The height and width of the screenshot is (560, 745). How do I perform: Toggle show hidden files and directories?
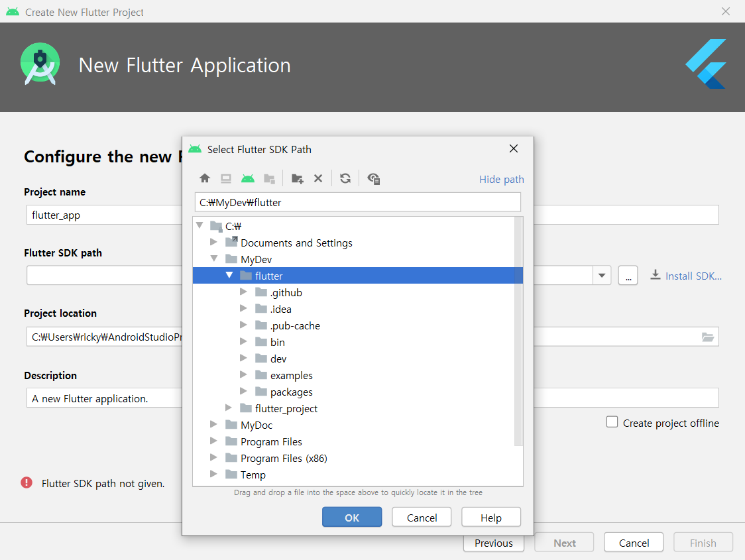[373, 178]
